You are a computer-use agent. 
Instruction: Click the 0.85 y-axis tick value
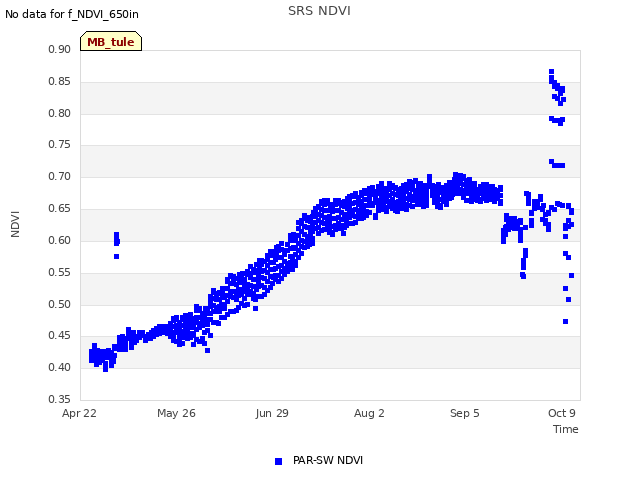click(60, 81)
